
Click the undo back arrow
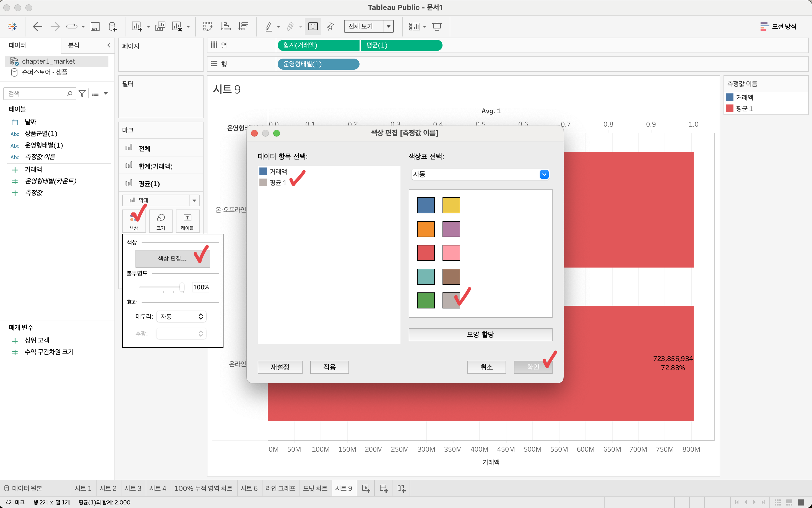(37, 26)
